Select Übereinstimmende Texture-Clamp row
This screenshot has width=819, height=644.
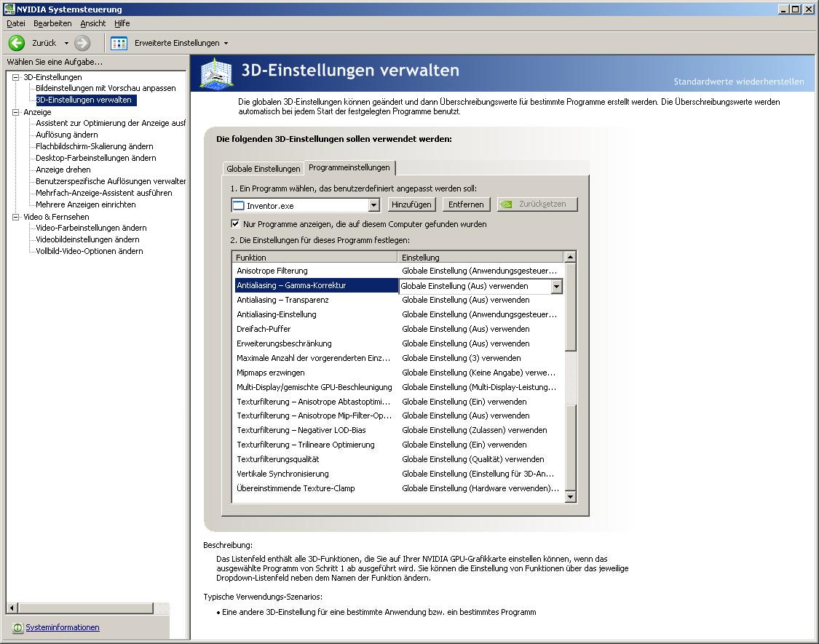[397, 488]
